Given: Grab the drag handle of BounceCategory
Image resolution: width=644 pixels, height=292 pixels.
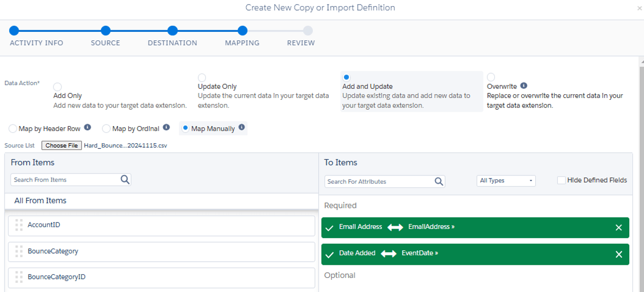Looking at the screenshot, I should 19,251.
